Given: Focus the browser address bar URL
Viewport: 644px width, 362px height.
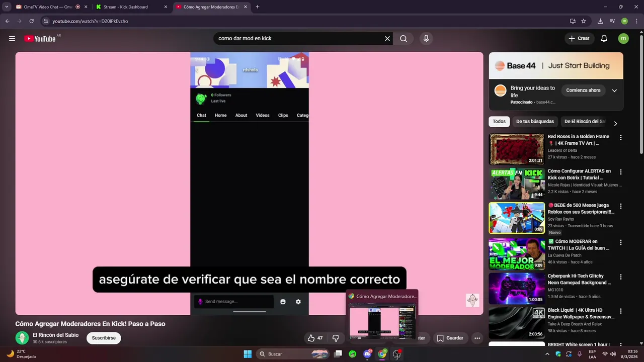Looking at the screenshot, I should (90, 21).
